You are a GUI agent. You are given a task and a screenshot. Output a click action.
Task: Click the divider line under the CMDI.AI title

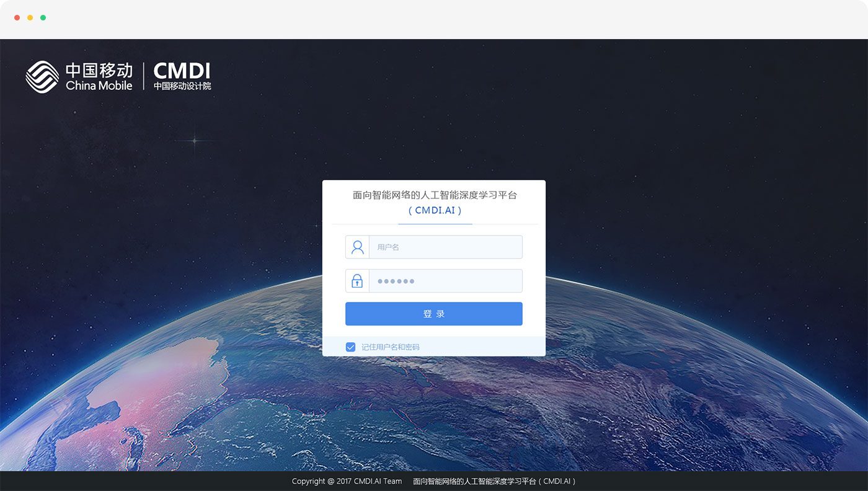point(434,225)
